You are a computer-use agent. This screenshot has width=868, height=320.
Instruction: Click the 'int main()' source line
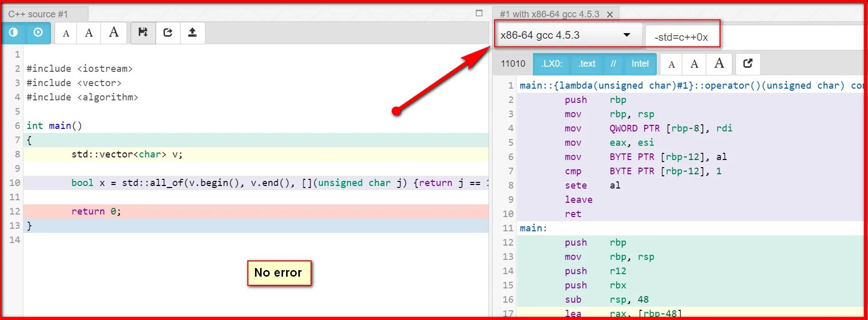click(54, 125)
